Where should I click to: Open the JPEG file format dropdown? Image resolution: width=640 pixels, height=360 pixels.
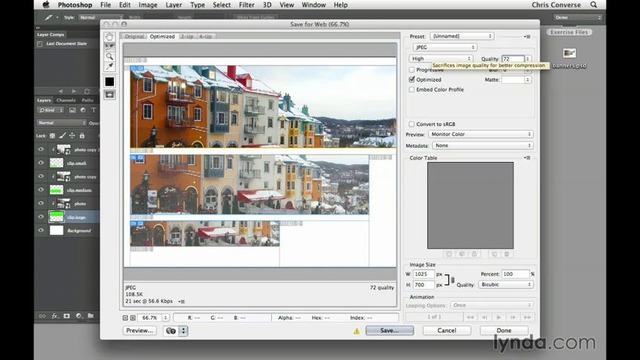click(x=444, y=47)
